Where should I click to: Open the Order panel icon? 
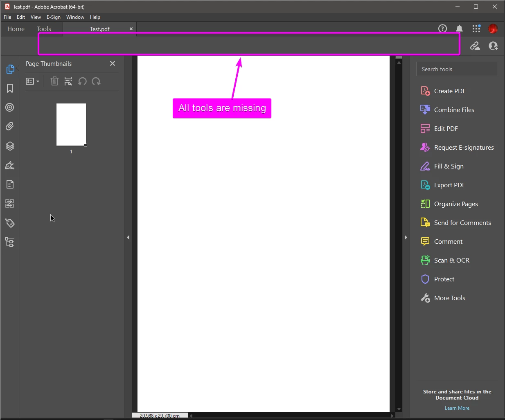[10, 204]
